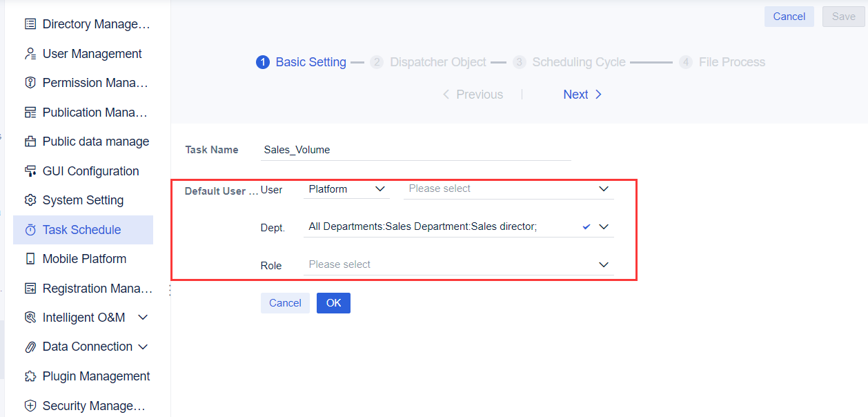
Task: Select User Management from the sidebar
Action: point(90,53)
